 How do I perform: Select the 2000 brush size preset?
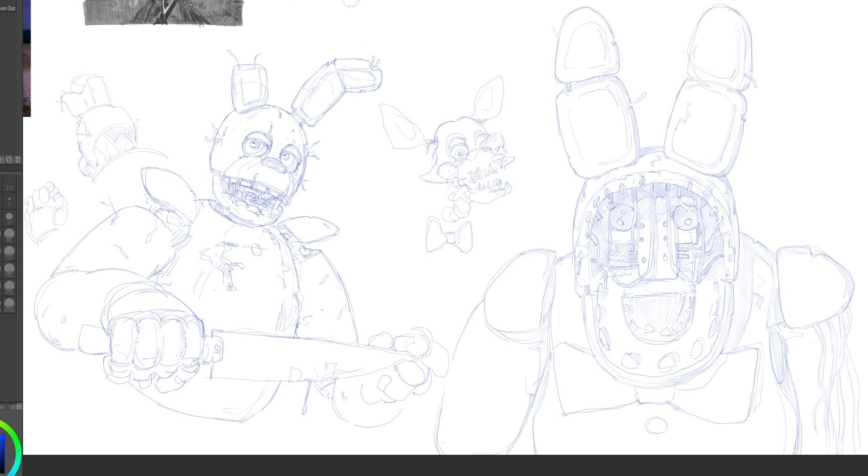click(x=9, y=305)
